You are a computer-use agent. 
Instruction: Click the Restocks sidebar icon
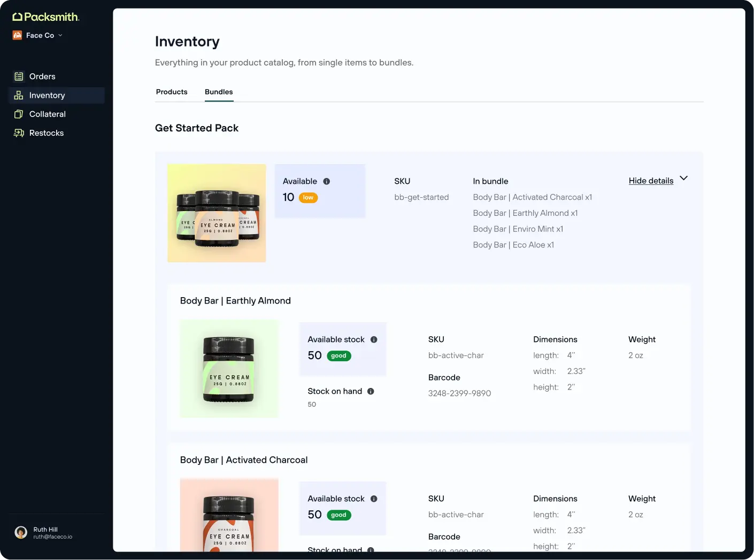(19, 133)
